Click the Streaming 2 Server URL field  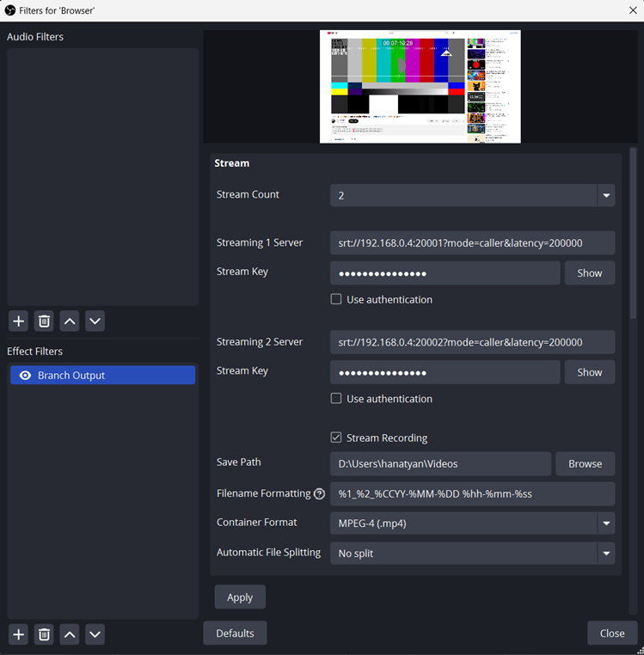471,342
